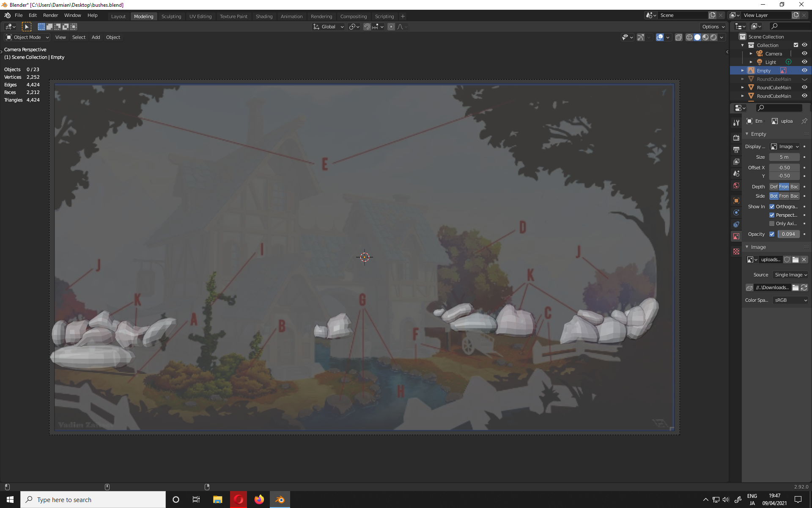The image size is (812, 508).
Task: Hide the Camera object in the outliner
Action: (x=804, y=53)
